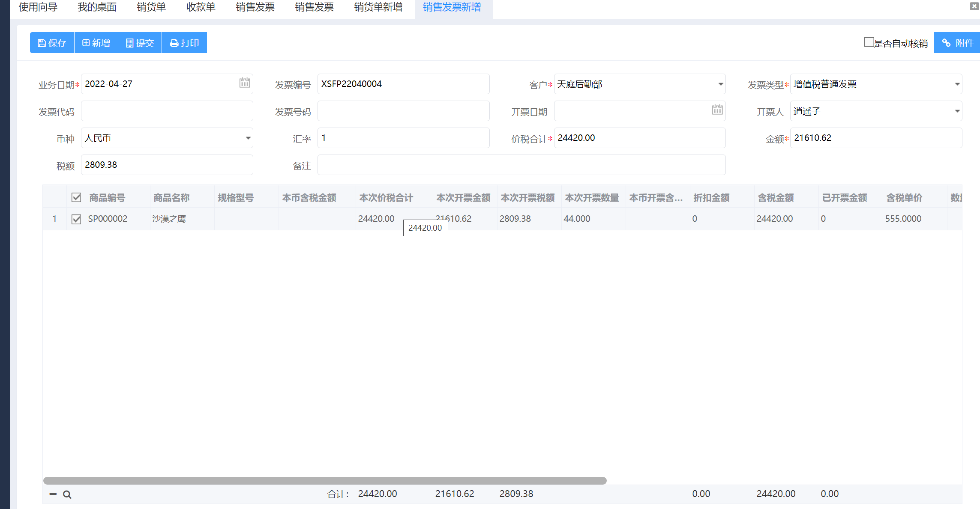Screen dimensions: 980x509
Task: Click the save disk icon button
Action: coord(52,43)
